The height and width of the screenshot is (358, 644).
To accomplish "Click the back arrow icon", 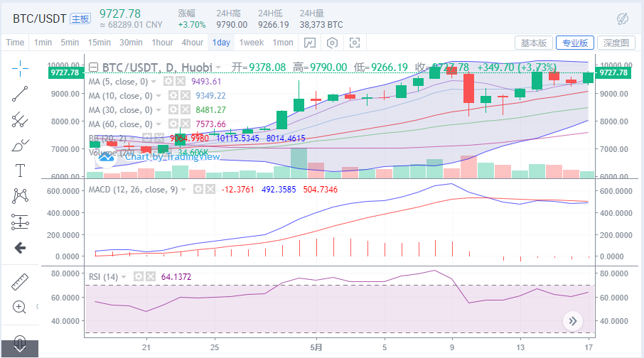I will (20, 248).
